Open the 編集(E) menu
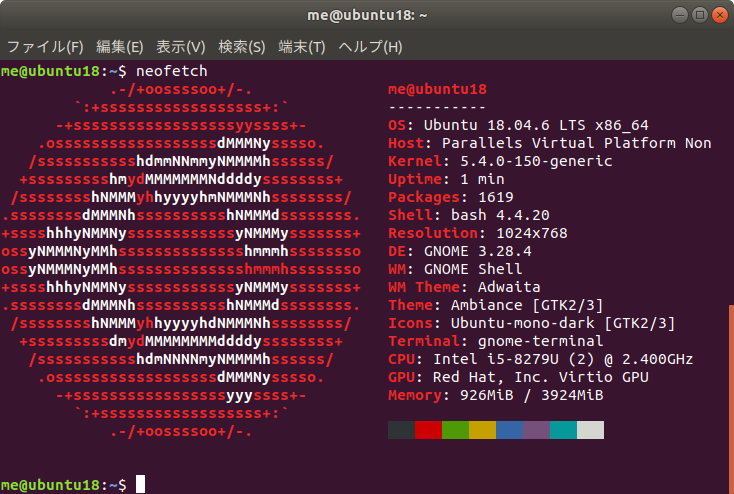Screen dimensions: 734x494 point(119,47)
